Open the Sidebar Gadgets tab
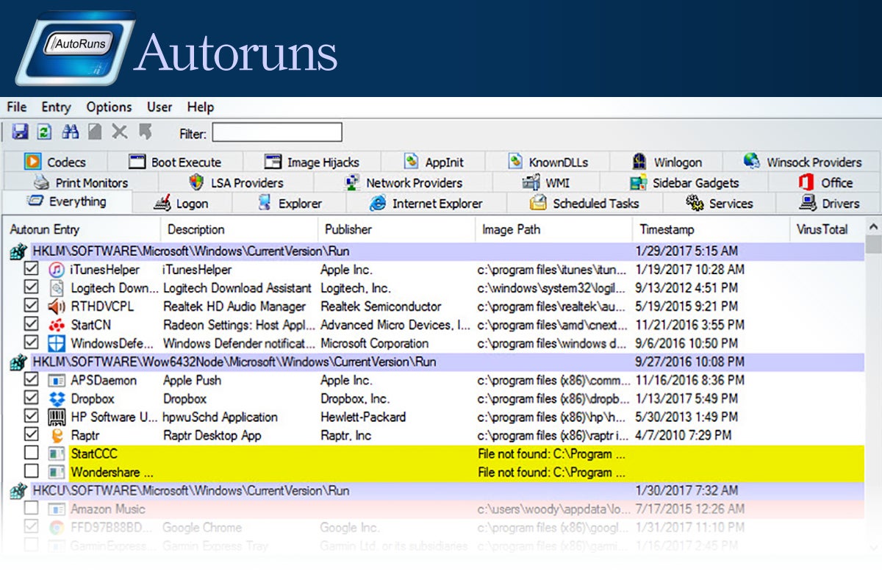The width and height of the screenshot is (882, 588). click(x=684, y=183)
